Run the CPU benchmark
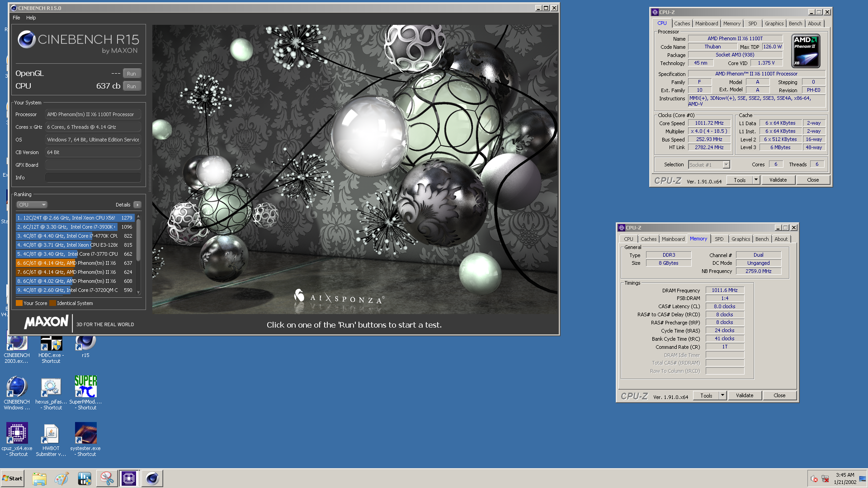Viewport: 868px width, 488px height. [132, 86]
